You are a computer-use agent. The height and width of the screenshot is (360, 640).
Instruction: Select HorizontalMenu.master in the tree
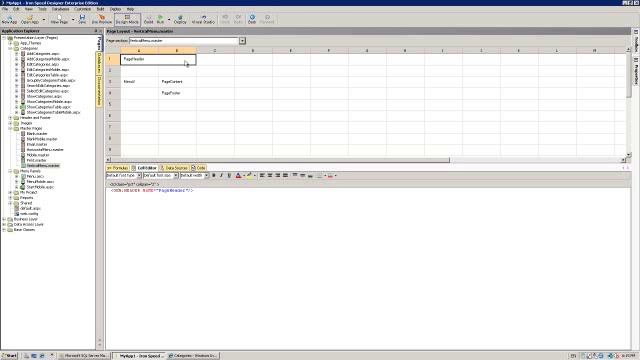click(45, 149)
